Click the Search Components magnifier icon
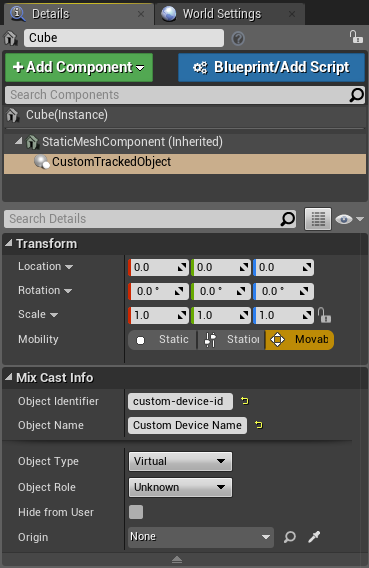This screenshot has height=568, width=369. pyautogui.click(x=356, y=95)
